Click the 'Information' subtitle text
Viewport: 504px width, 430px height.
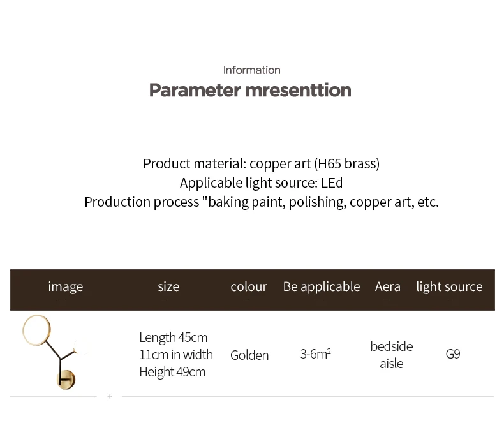(251, 70)
